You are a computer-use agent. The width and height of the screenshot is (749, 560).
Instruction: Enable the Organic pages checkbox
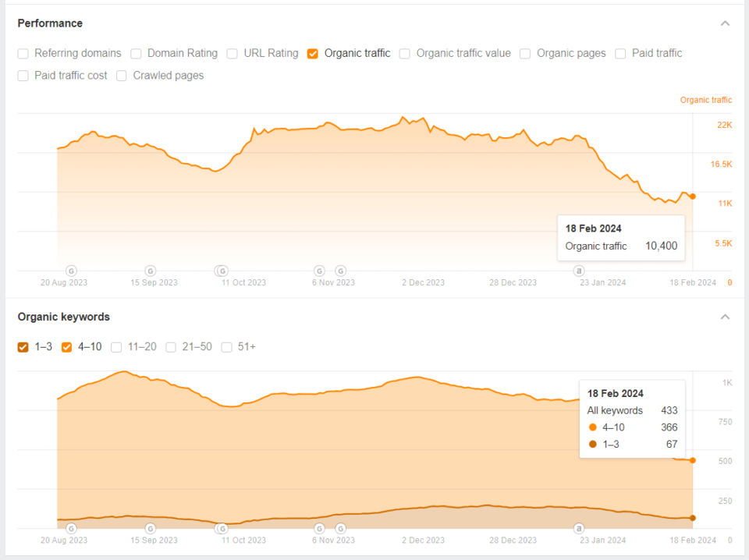point(525,54)
